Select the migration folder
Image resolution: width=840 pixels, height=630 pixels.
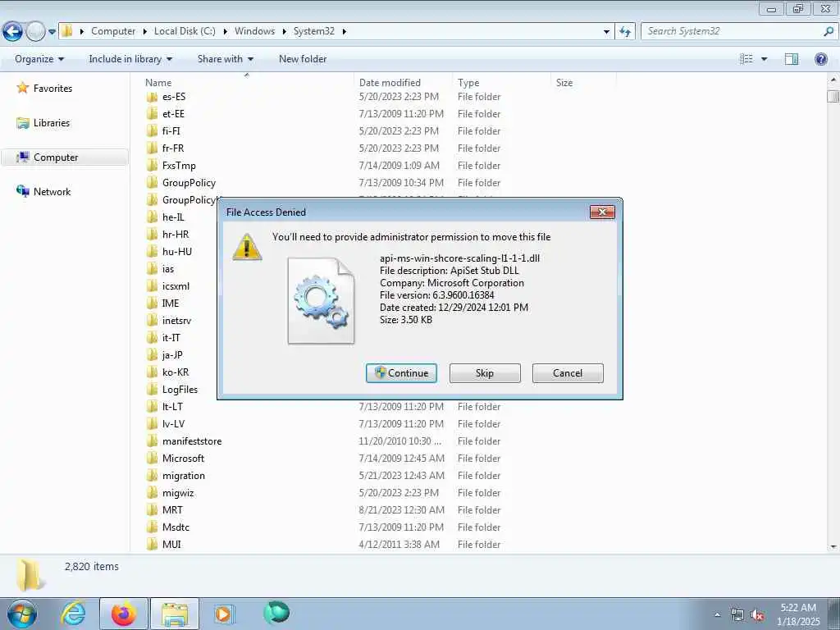pos(183,476)
